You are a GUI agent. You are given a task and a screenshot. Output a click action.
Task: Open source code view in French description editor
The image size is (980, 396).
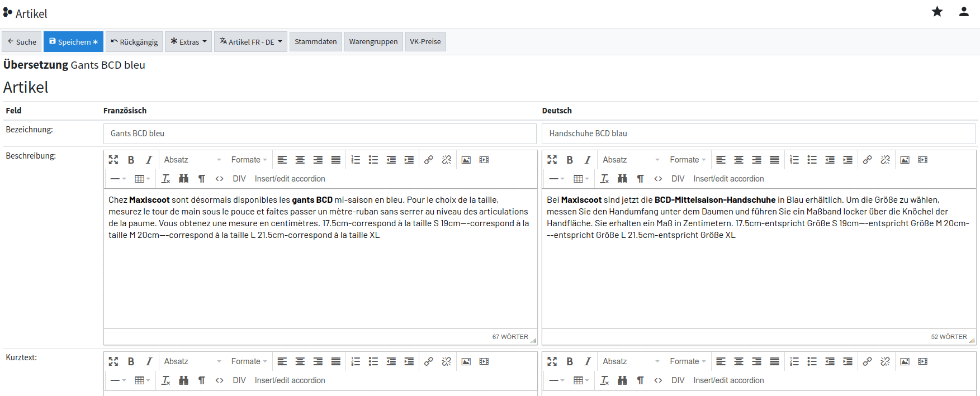220,179
